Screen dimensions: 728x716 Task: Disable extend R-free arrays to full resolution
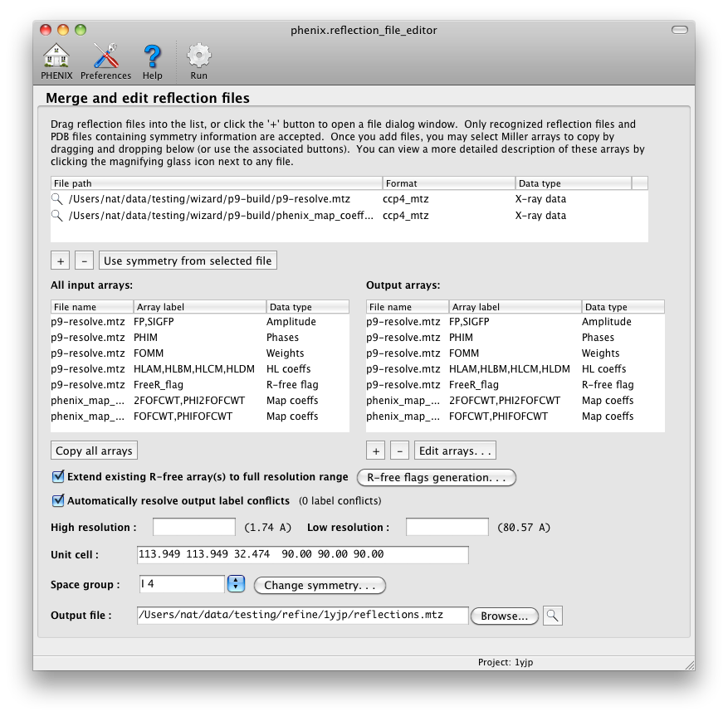tap(58, 477)
